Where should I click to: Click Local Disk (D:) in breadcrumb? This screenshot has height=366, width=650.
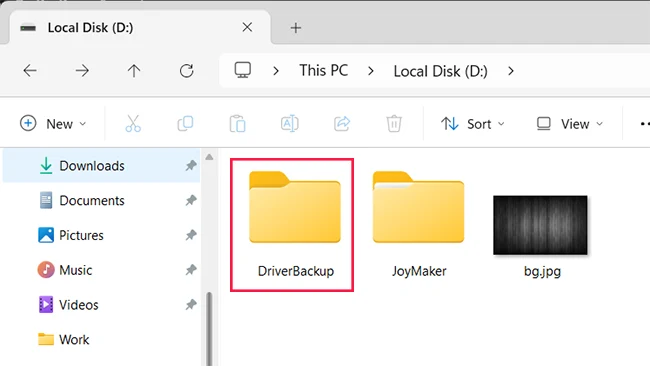[440, 71]
